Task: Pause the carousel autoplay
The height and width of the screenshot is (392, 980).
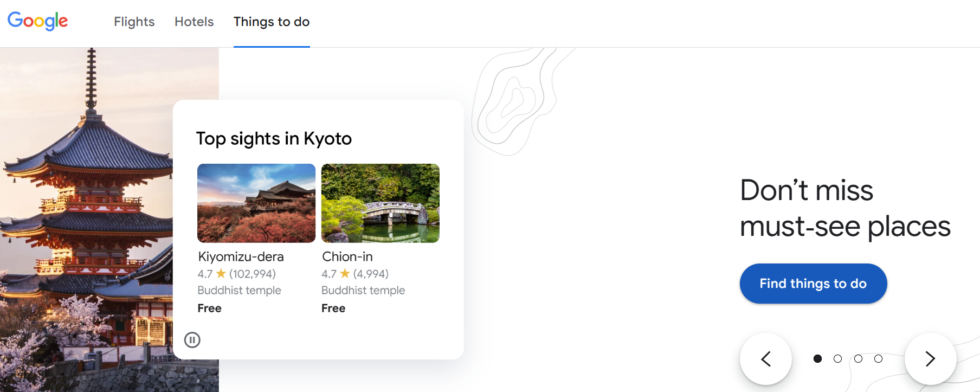Action: [192, 340]
